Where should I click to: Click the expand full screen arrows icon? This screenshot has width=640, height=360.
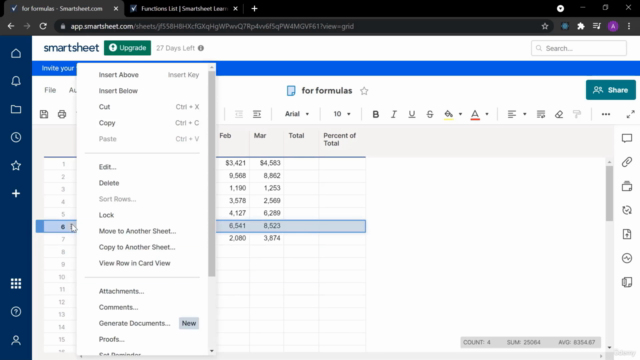point(631,114)
